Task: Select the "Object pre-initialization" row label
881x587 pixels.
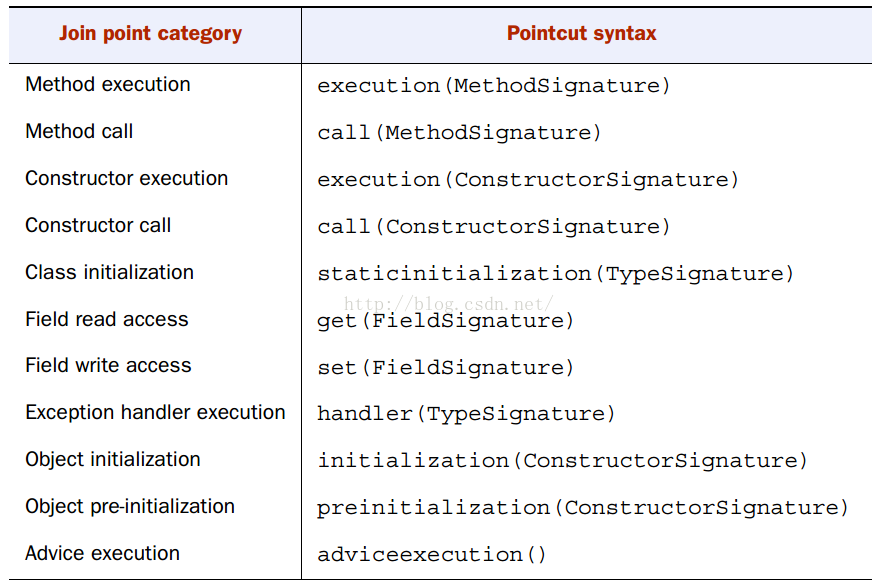Action: tap(130, 507)
